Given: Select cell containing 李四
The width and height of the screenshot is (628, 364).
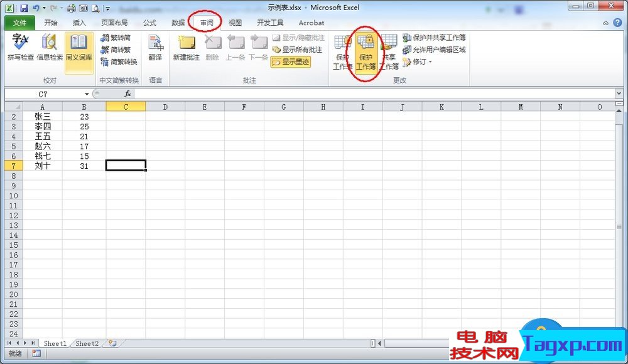Looking at the screenshot, I should tap(43, 127).
